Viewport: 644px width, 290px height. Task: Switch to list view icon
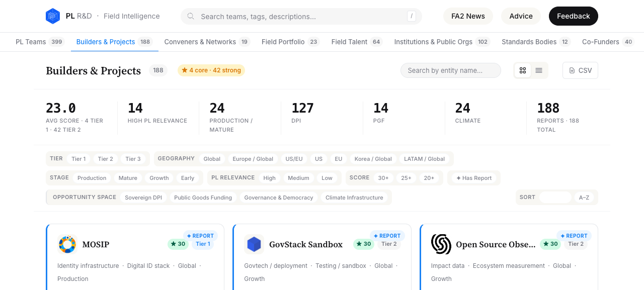[539, 70]
